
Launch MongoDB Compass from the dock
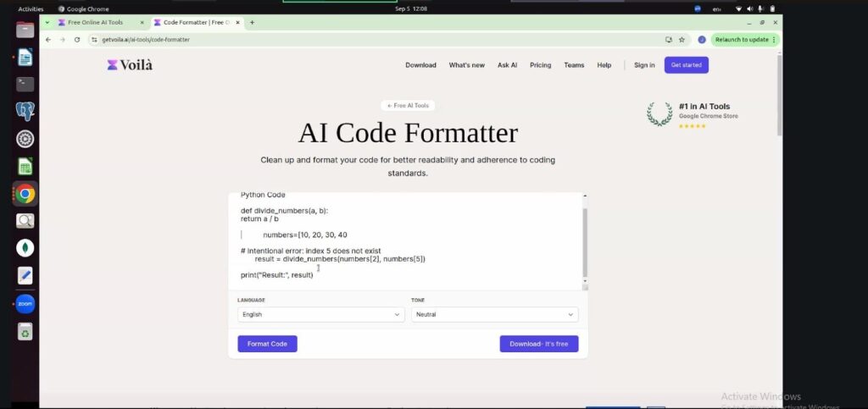point(25,248)
